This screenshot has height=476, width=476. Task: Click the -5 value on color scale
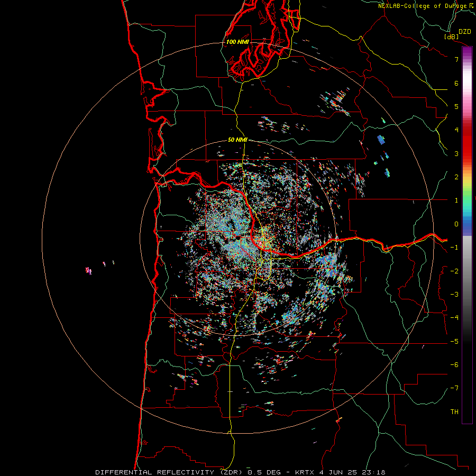tap(454, 342)
